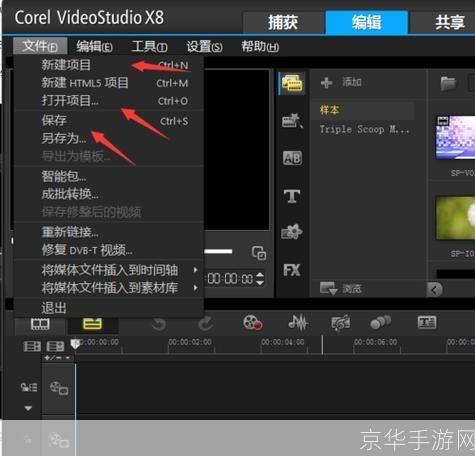Open the Sound Mixer waveform icon
This screenshot has width=475, height=456.
pos(298,322)
